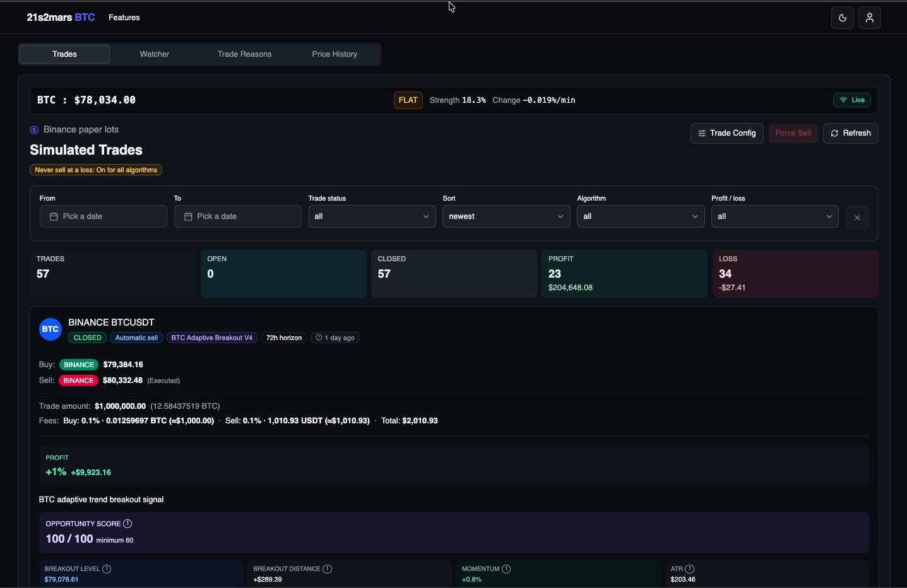
Task: Click the sell price $80,332.48
Action: 122,380
